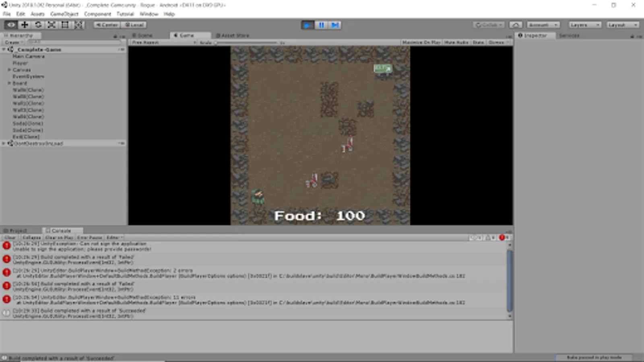Open the Layout dropdown
The height and width of the screenshot is (362, 644).
tap(623, 24)
